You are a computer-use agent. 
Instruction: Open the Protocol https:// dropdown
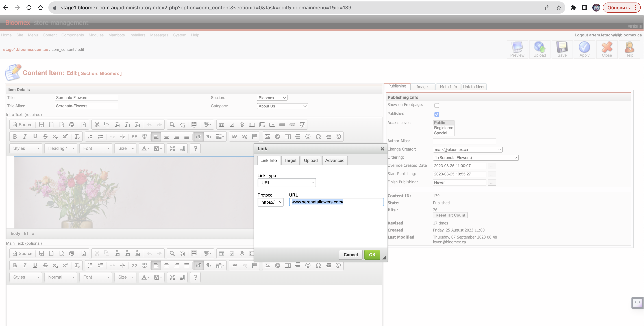(x=271, y=202)
